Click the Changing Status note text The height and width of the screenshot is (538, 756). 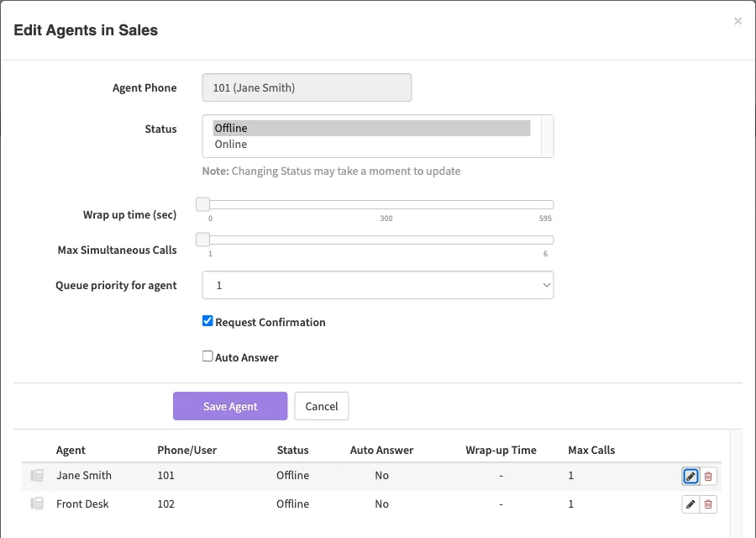pyautogui.click(x=331, y=171)
